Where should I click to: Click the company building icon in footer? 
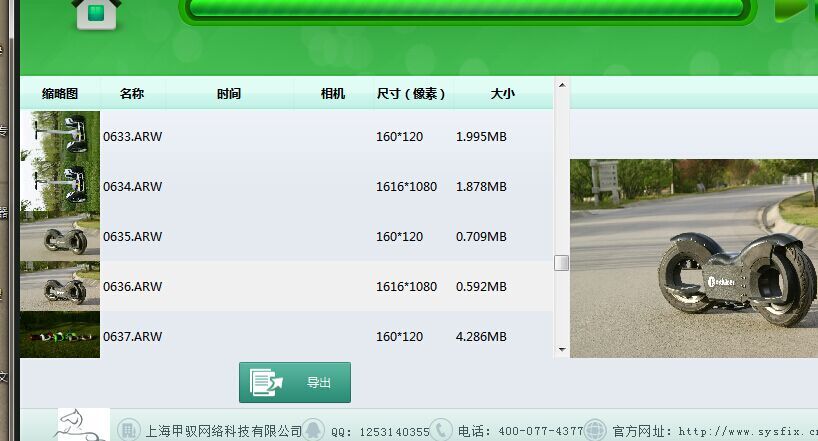pyautogui.click(x=128, y=430)
